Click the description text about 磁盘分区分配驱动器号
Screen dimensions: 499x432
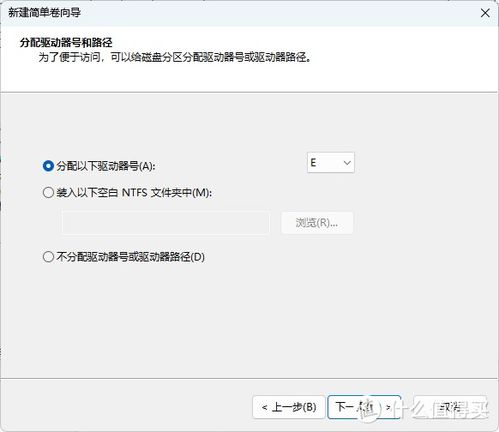coord(175,57)
